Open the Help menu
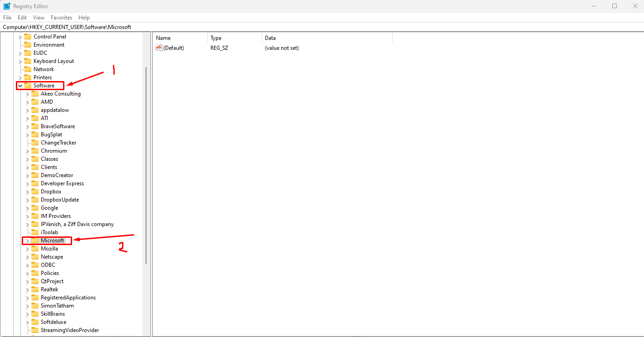Viewport: 644px width, 337px height. coord(84,18)
